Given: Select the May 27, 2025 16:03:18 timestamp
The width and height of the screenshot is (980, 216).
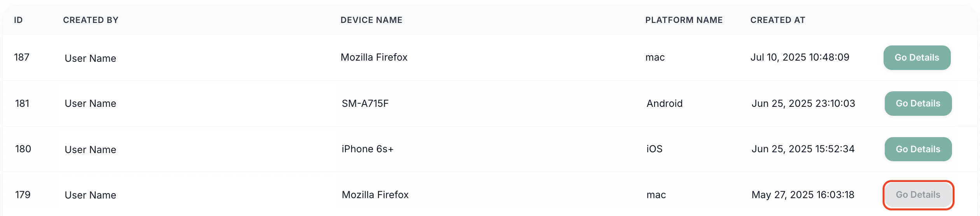Looking at the screenshot, I should [x=803, y=195].
